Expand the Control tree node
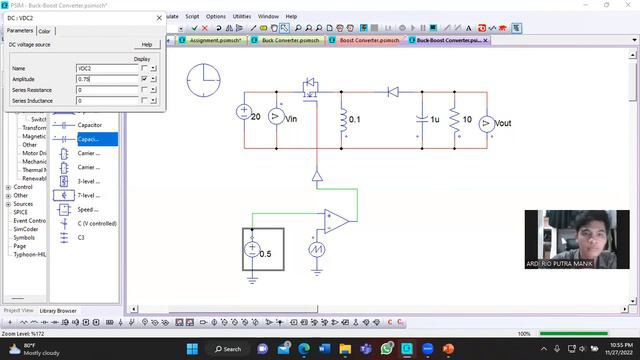Image resolution: width=640 pixels, height=360 pixels. pyautogui.click(x=8, y=187)
